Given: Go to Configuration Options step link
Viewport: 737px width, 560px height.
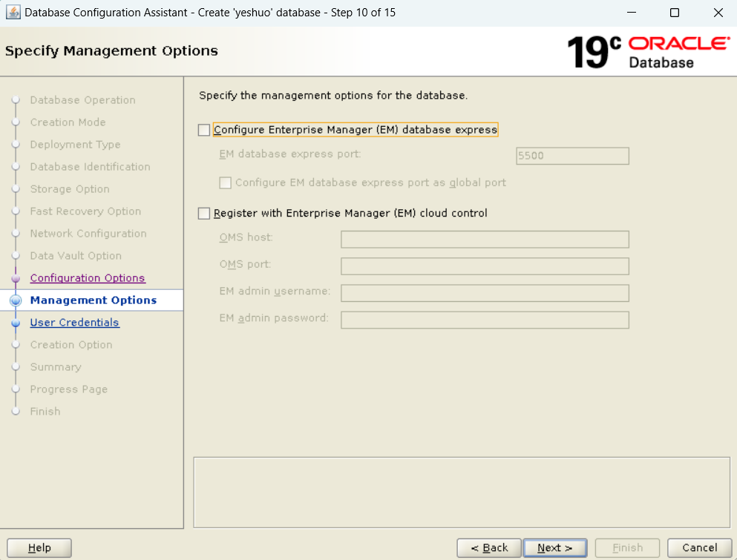Looking at the screenshot, I should pos(88,278).
